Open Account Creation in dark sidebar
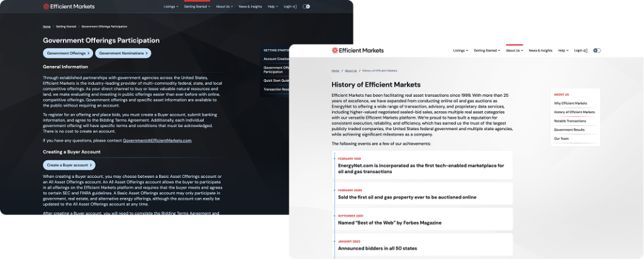Image resolution: width=644 pixels, height=259 pixels. pos(277,58)
